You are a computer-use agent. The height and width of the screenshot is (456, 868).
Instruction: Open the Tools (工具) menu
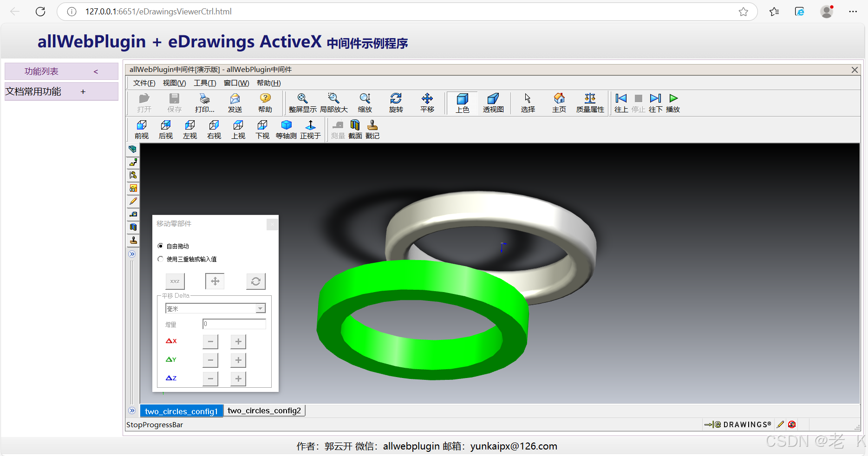[205, 83]
